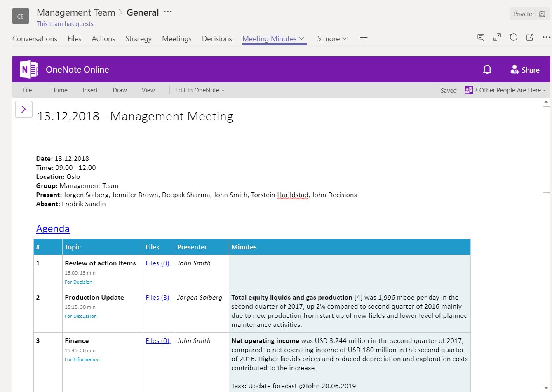Switch to the Decisions tab

pyautogui.click(x=217, y=39)
